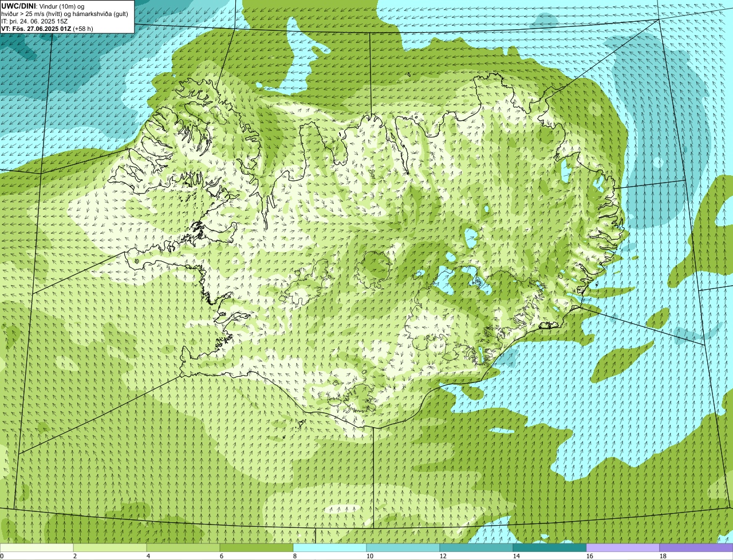Click the "VT: Fös. 27.06.2025 01Z (+58 h)" line

pos(47,28)
